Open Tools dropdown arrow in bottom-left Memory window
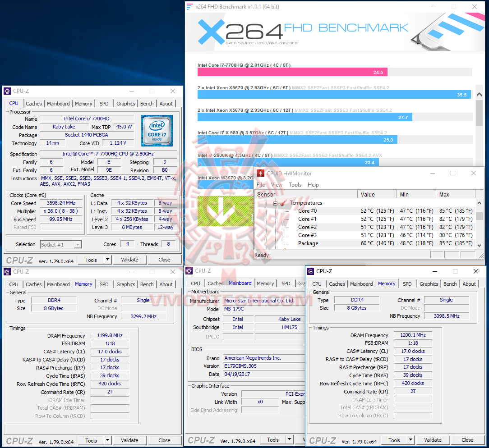489x448 pixels. (x=108, y=440)
